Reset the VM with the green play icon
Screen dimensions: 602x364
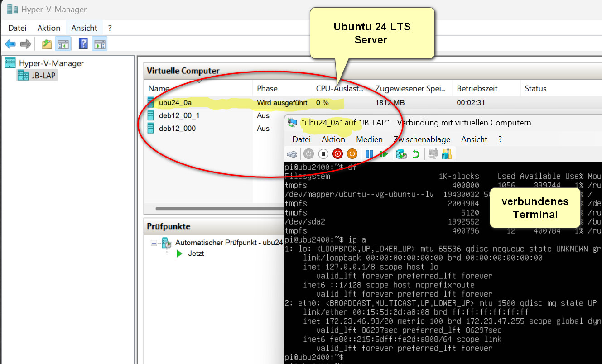(x=384, y=154)
